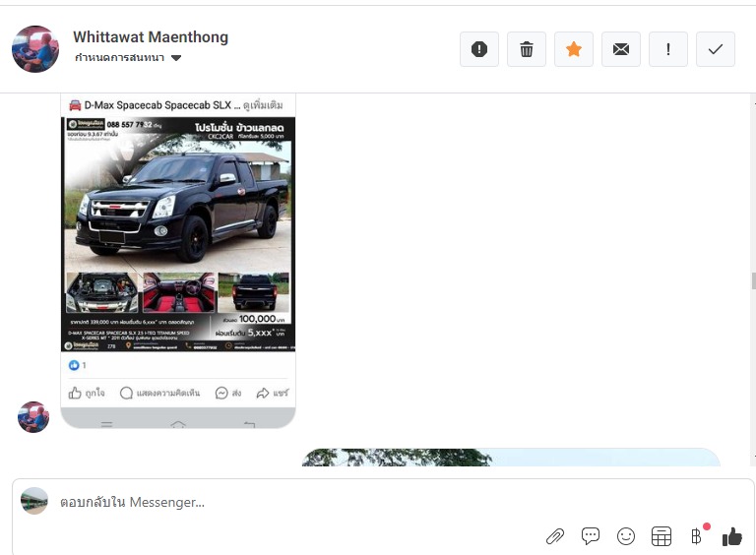Attach a file with paperclip icon

(x=555, y=536)
